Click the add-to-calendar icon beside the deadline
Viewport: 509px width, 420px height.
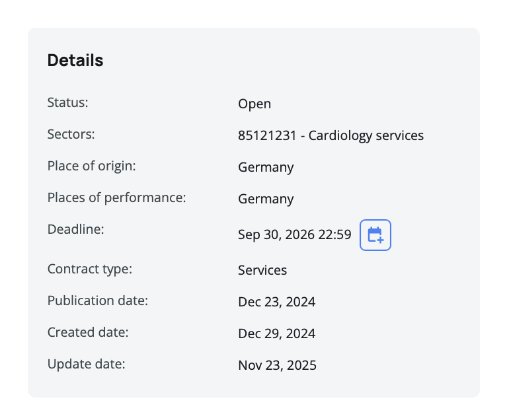click(x=375, y=235)
